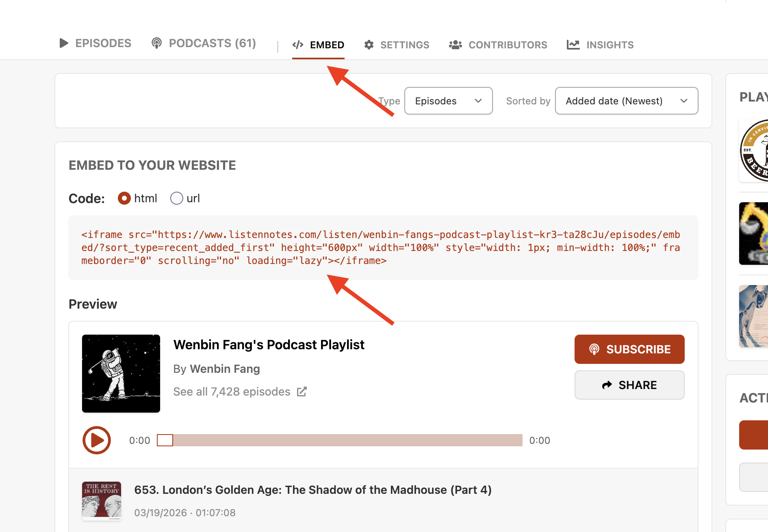The width and height of the screenshot is (768, 532).
Task: Click The Rest Is History episode thumbnail
Action: [x=102, y=501]
